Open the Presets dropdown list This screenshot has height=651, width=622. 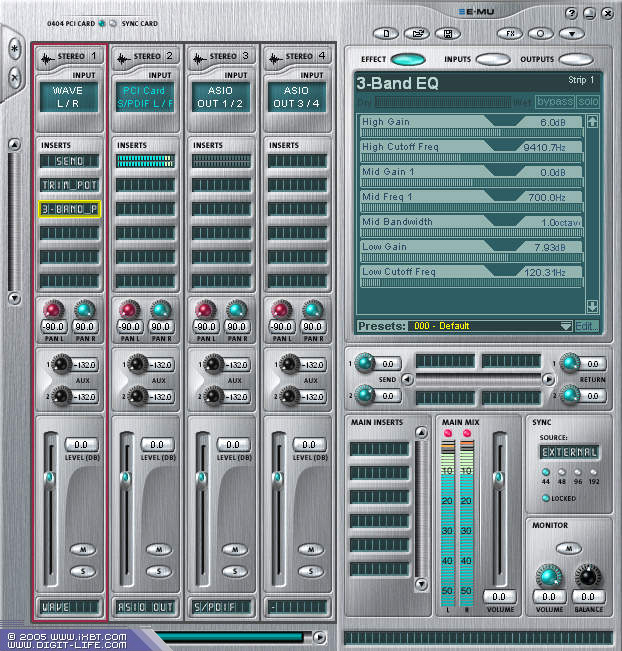566,326
